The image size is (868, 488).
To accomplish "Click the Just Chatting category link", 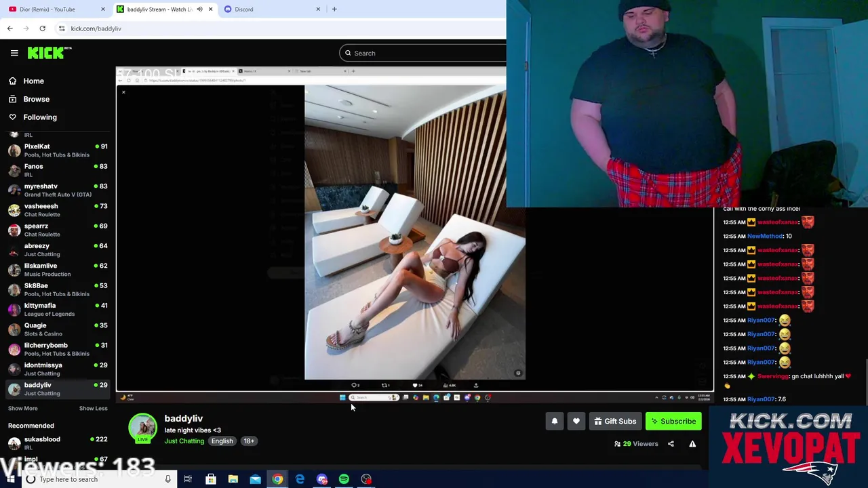I will 184,441.
